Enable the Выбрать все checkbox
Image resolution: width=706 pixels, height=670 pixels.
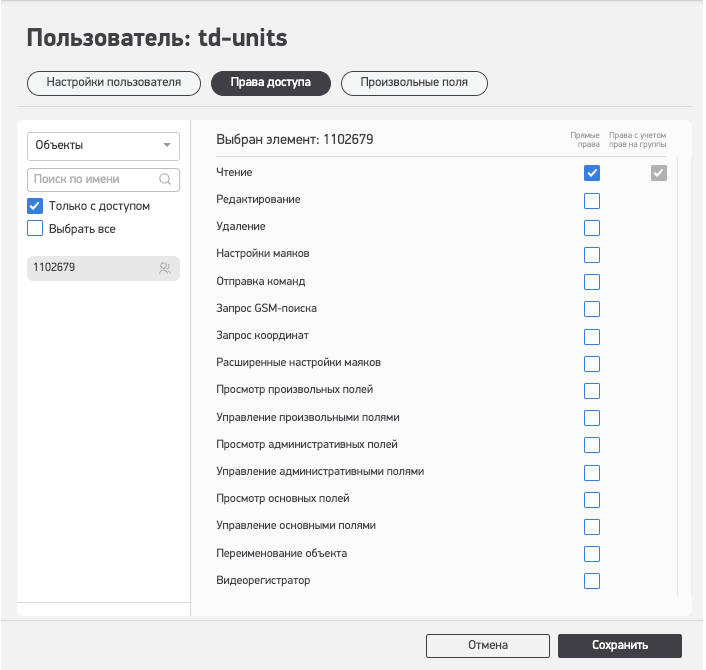tap(35, 228)
